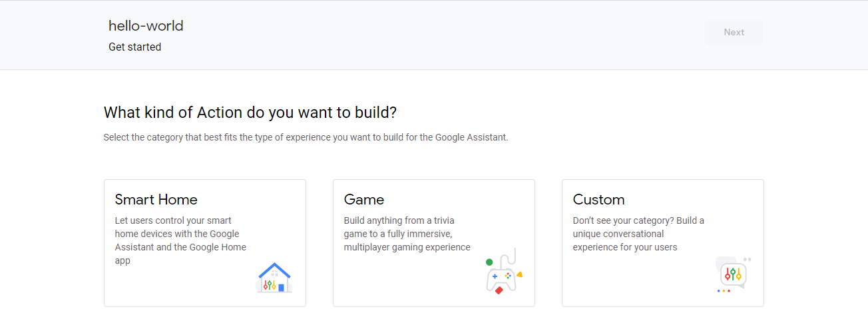The width and height of the screenshot is (868, 331).
Task: Click the Get started subtitle
Action: tap(134, 47)
